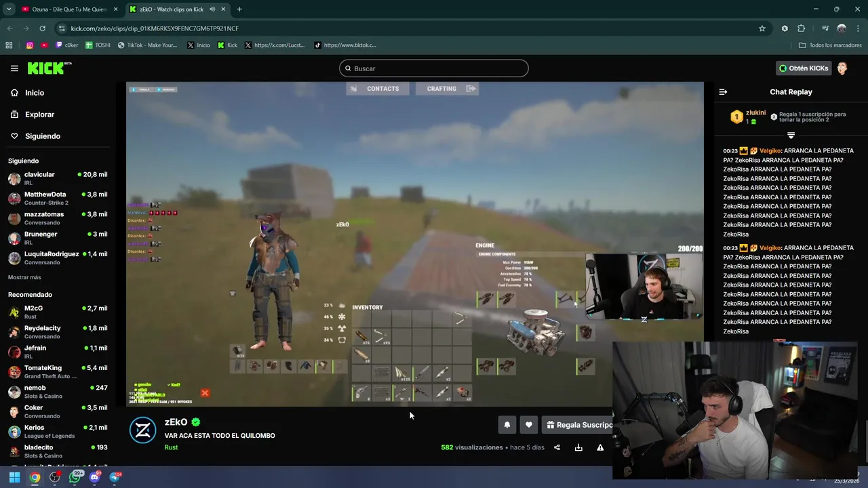
Task: Open bladecito recommended channel
Action: (58, 451)
